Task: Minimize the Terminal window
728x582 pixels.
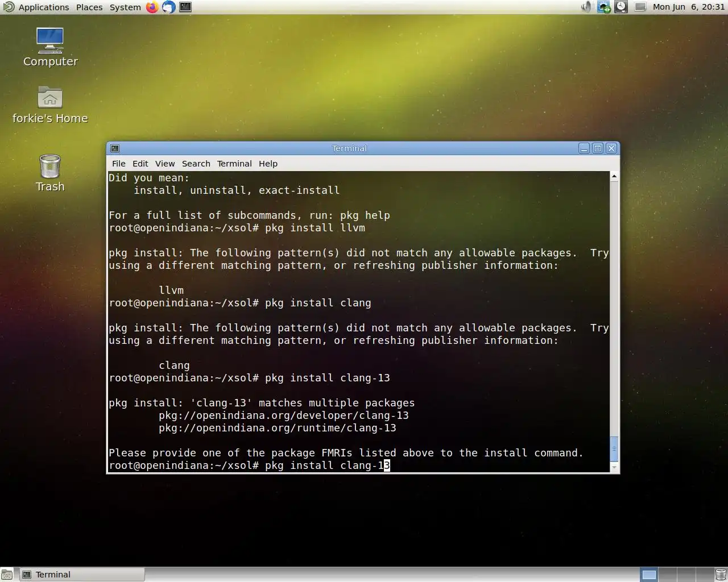Action: pyautogui.click(x=584, y=148)
